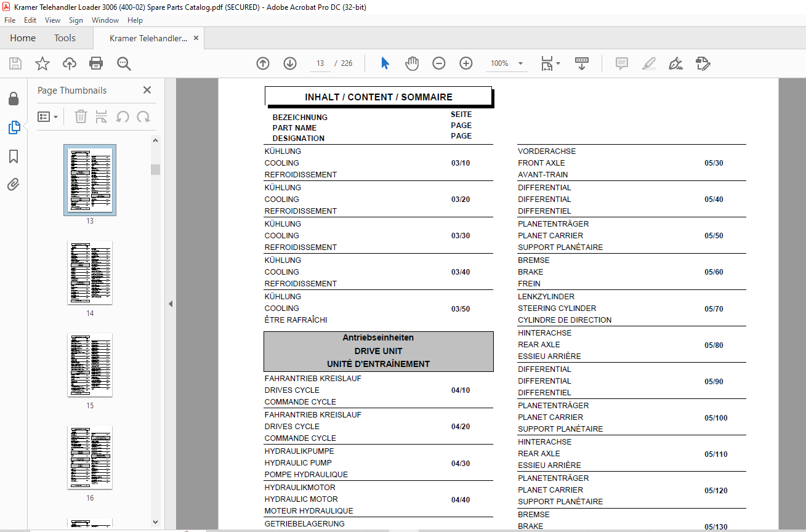
Task: Activate the Selection arrow tool
Action: pyautogui.click(x=385, y=63)
